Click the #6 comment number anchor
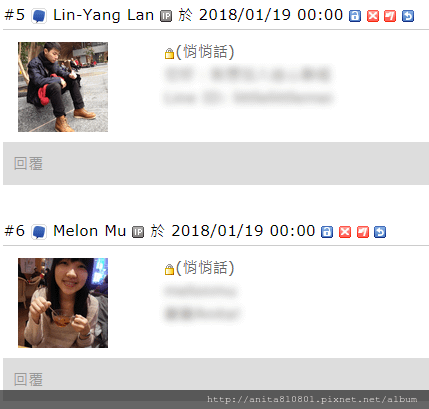 pos(15,231)
